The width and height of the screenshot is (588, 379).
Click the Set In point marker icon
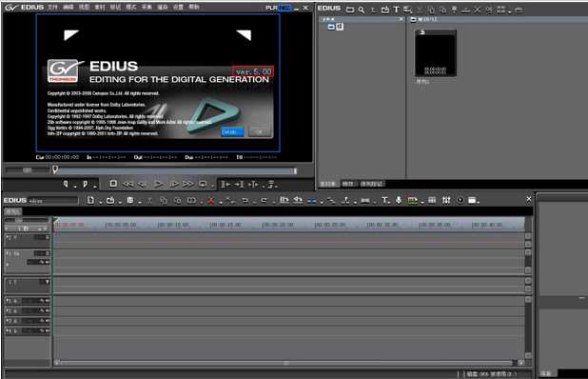[x=66, y=184]
